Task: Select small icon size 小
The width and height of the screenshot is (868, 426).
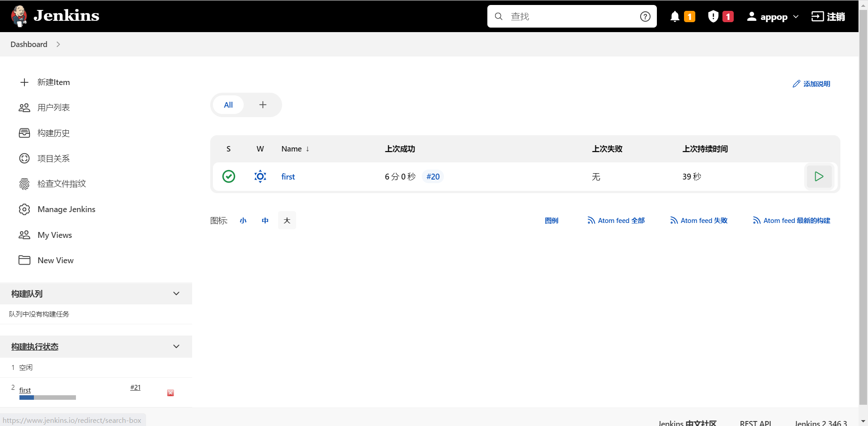Action: pos(243,221)
